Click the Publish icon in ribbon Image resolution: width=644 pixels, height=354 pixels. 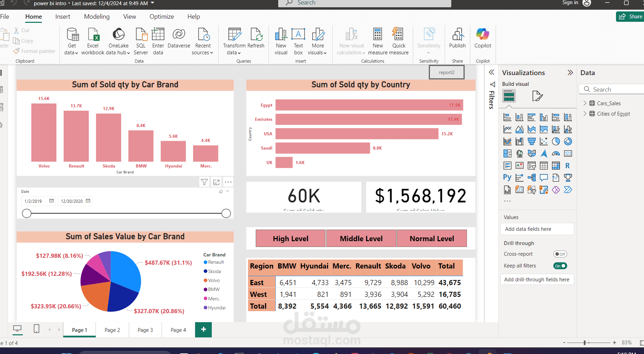pos(457,35)
